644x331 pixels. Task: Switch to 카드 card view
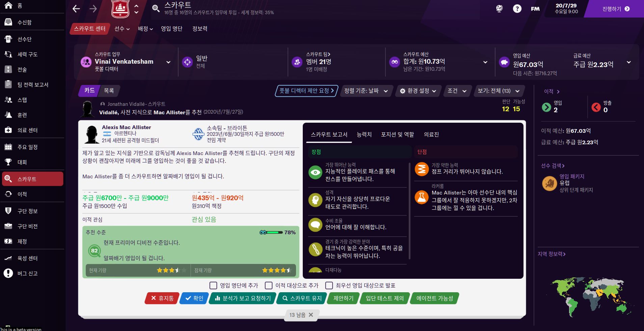pos(89,90)
